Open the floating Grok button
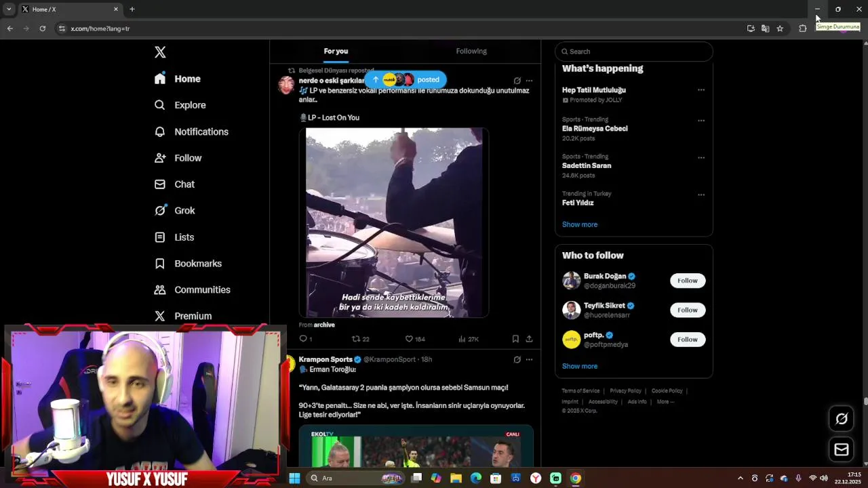Image resolution: width=868 pixels, height=488 pixels. [842, 419]
